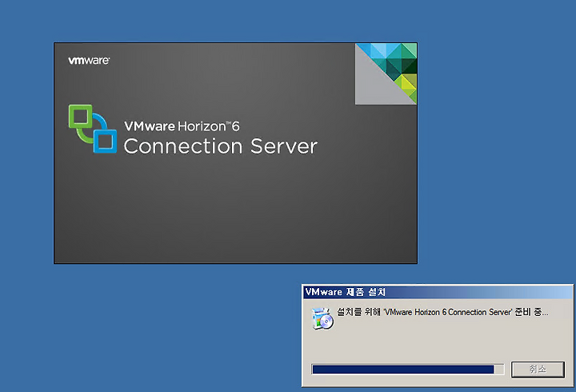Click the colorful triangle mosaic corner graphic

pos(386,74)
